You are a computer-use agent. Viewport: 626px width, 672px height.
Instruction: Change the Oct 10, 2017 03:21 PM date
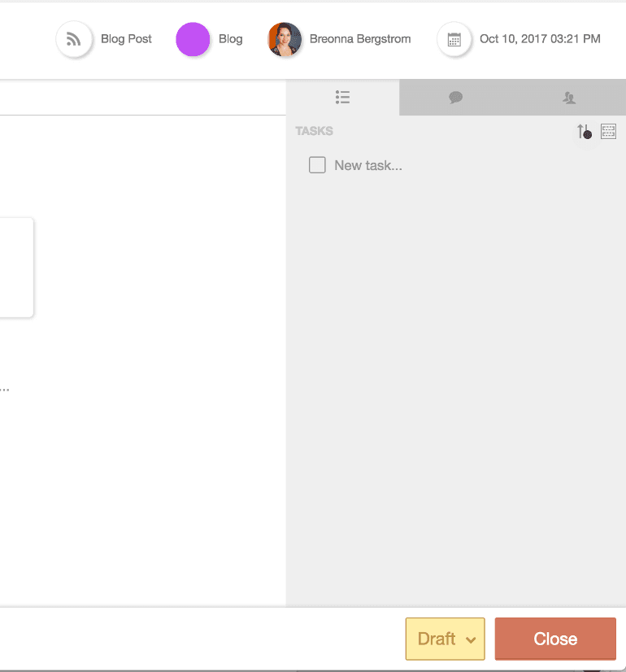pos(540,39)
